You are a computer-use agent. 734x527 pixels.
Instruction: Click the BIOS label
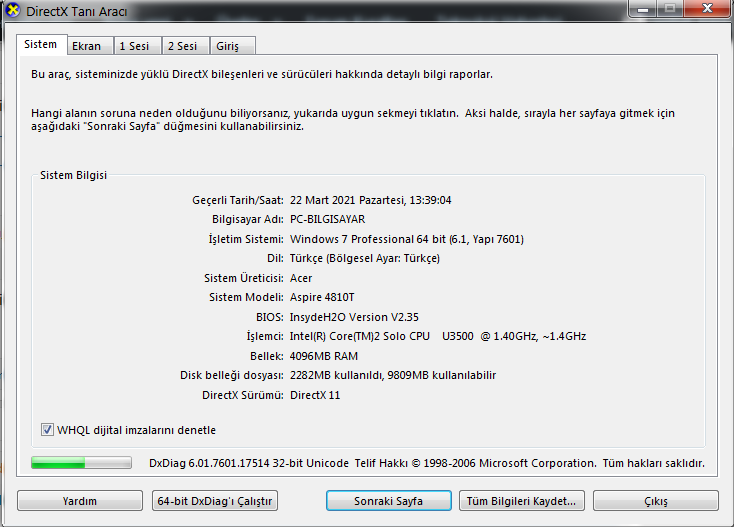point(269,317)
